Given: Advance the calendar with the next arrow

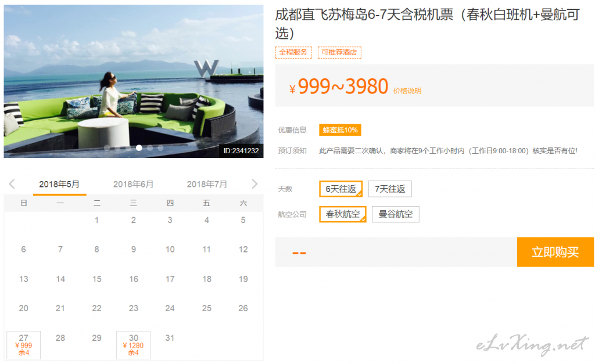Looking at the screenshot, I should [x=255, y=184].
